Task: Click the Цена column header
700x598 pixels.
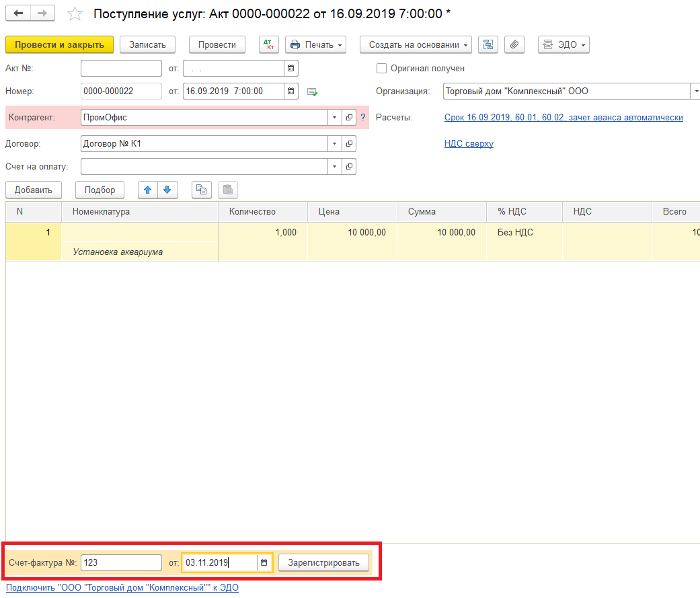Action: (352, 212)
